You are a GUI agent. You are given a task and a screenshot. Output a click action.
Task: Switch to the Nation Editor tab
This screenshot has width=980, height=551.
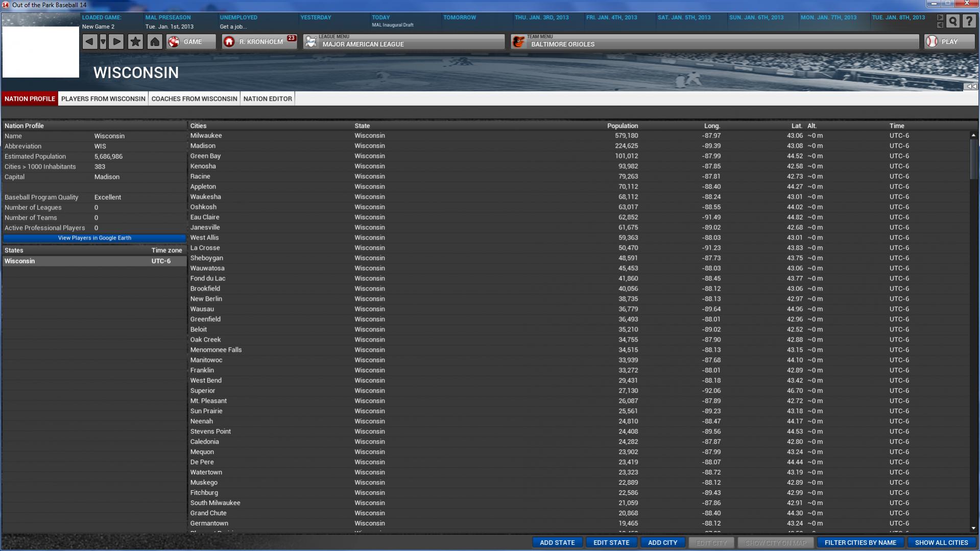268,99
